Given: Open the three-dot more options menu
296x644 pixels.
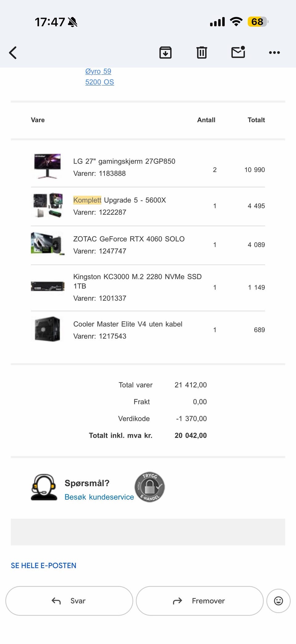Looking at the screenshot, I should tap(274, 53).
